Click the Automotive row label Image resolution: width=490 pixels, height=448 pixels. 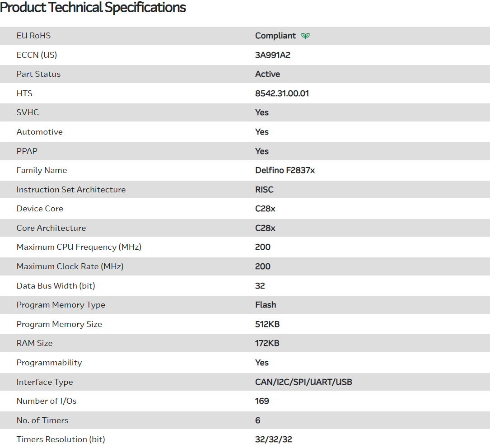pos(39,132)
